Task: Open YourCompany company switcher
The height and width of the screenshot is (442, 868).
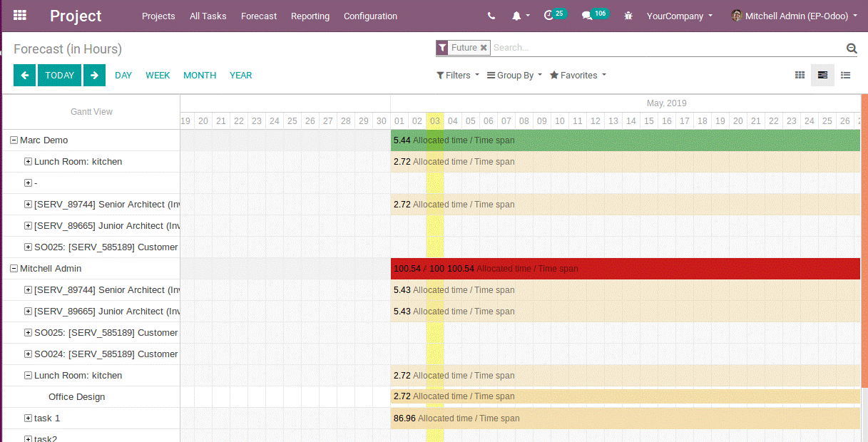Action: point(680,16)
